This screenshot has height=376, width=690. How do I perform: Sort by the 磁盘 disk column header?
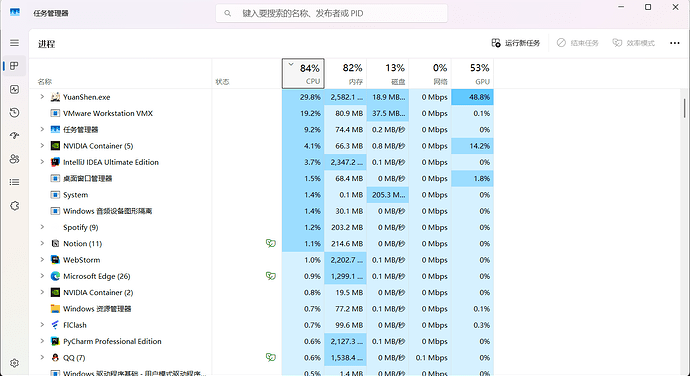point(388,74)
